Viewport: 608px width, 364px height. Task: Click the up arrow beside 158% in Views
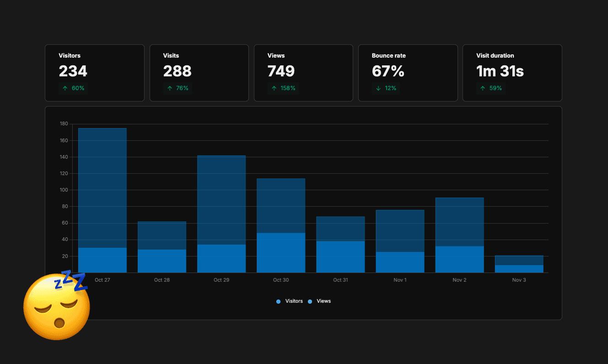(274, 88)
